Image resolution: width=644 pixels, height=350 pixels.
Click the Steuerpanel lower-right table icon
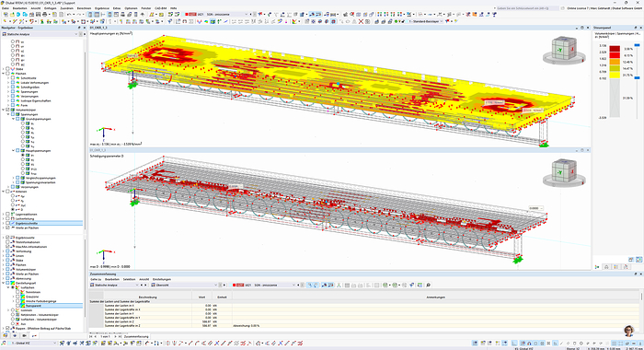(x=638, y=260)
